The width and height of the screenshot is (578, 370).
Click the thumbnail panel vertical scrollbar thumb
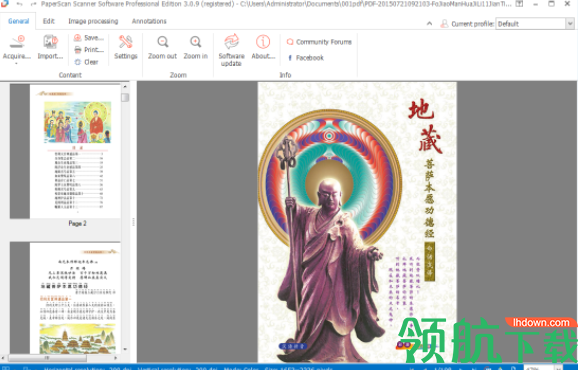[125, 97]
